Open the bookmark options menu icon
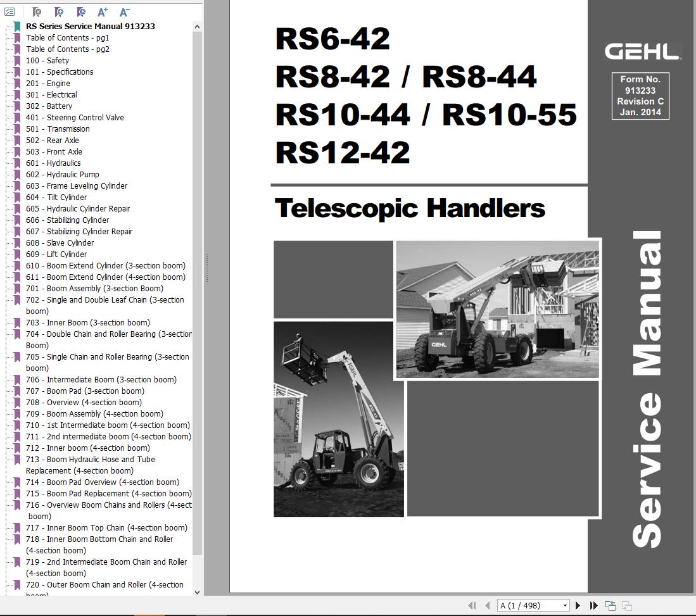Image resolution: width=696 pixels, height=616 pixels. (9, 12)
